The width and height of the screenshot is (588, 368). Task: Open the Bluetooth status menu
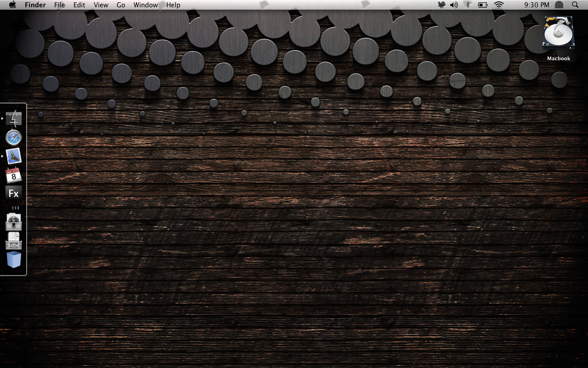click(x=468, y=5)
